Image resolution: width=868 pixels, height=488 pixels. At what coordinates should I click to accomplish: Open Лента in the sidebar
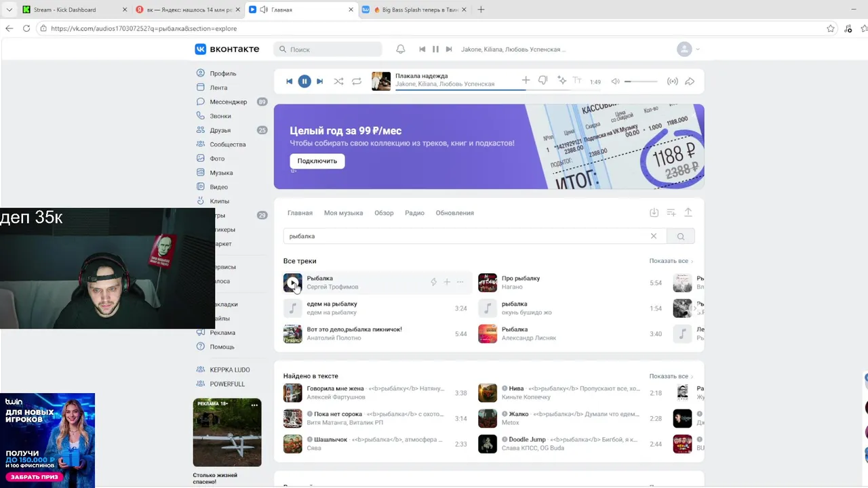[218, 87]
